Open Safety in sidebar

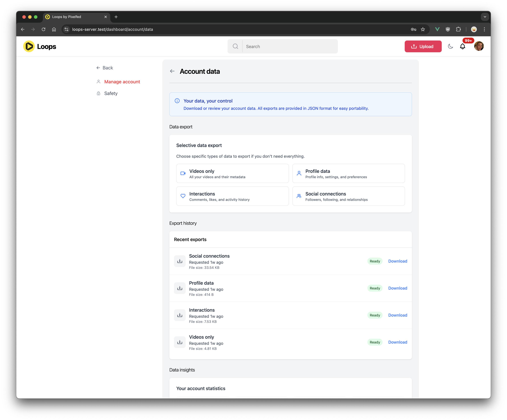[x=111, y=93]
